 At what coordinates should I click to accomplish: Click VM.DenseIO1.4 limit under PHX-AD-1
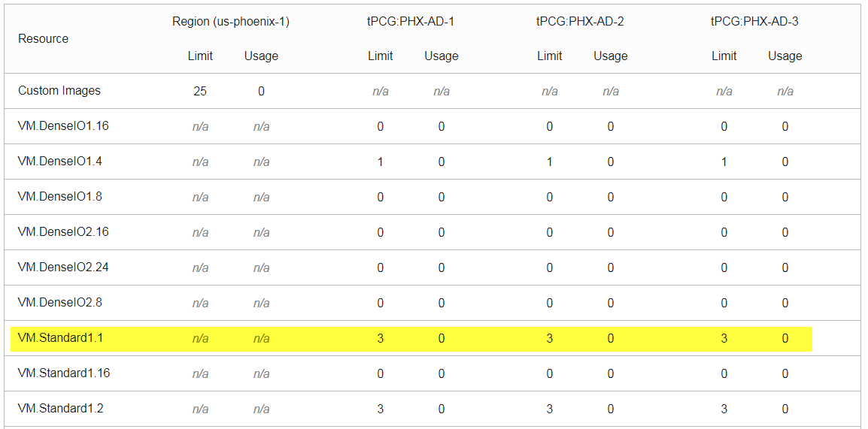tap(381, 162)
